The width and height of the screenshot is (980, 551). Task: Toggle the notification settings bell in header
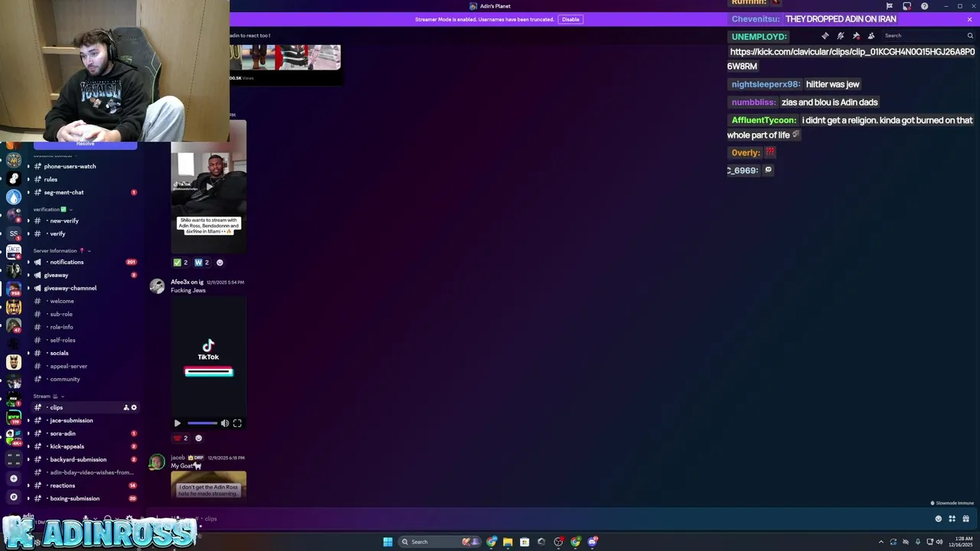840,36
